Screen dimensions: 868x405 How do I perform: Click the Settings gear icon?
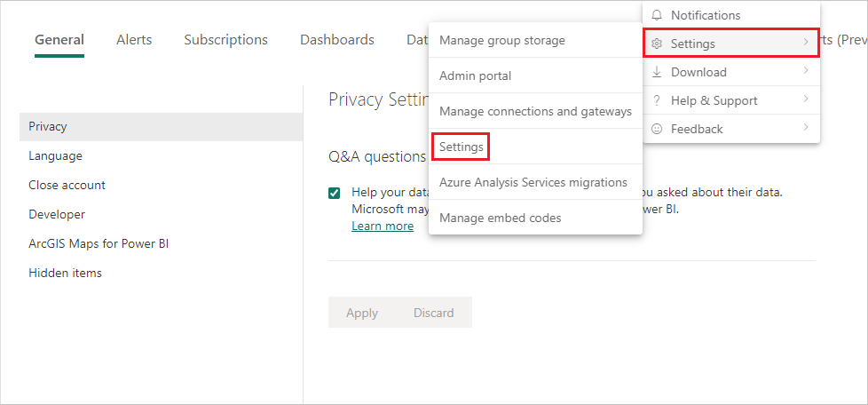(x=657, y=44)
